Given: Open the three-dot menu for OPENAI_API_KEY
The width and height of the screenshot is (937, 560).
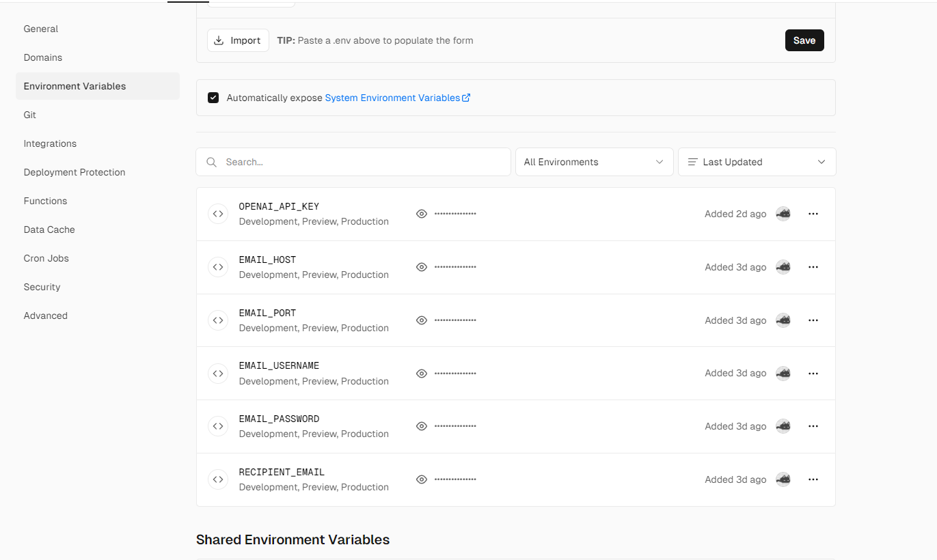Looking at the screenshot, I should (x=813, y=214).
